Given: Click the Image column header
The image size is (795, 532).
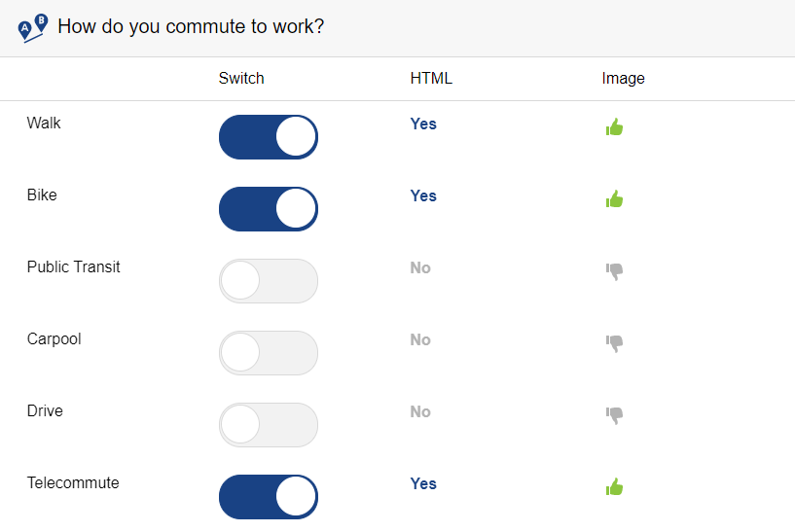Looking at the screenshot, I should [x=623, y=79].
